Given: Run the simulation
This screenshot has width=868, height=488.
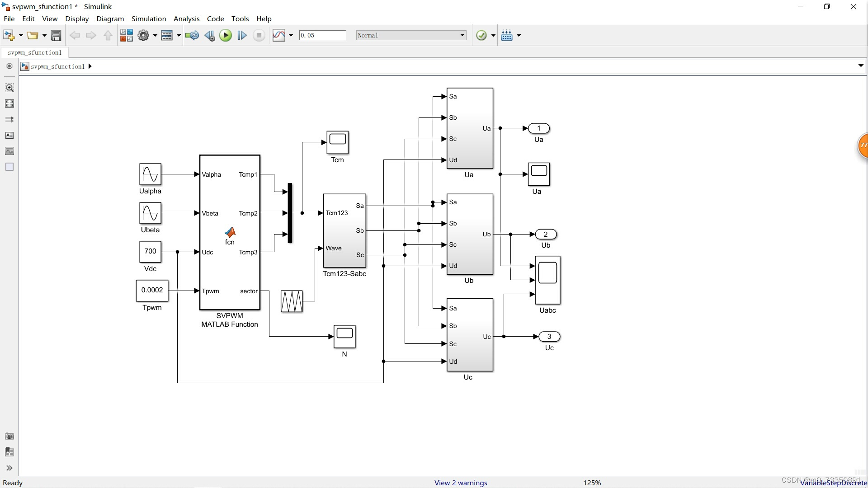Looking at the screenshot, I should click(226, 35).
